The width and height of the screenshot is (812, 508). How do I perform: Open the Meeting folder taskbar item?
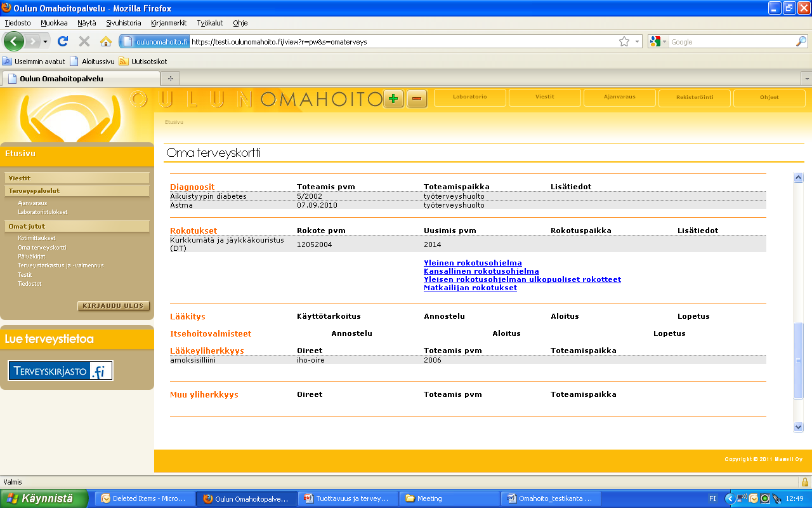click(451, 498)
